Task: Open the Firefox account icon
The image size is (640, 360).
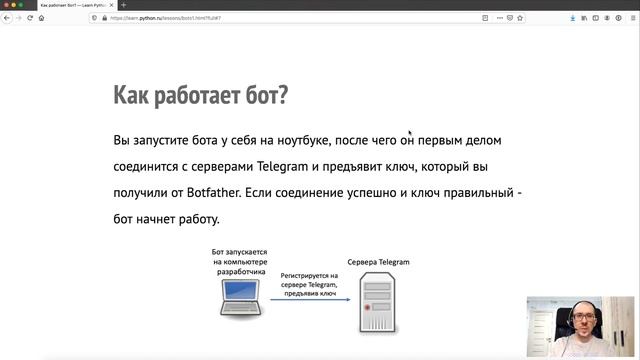Action: pos(607,18)
